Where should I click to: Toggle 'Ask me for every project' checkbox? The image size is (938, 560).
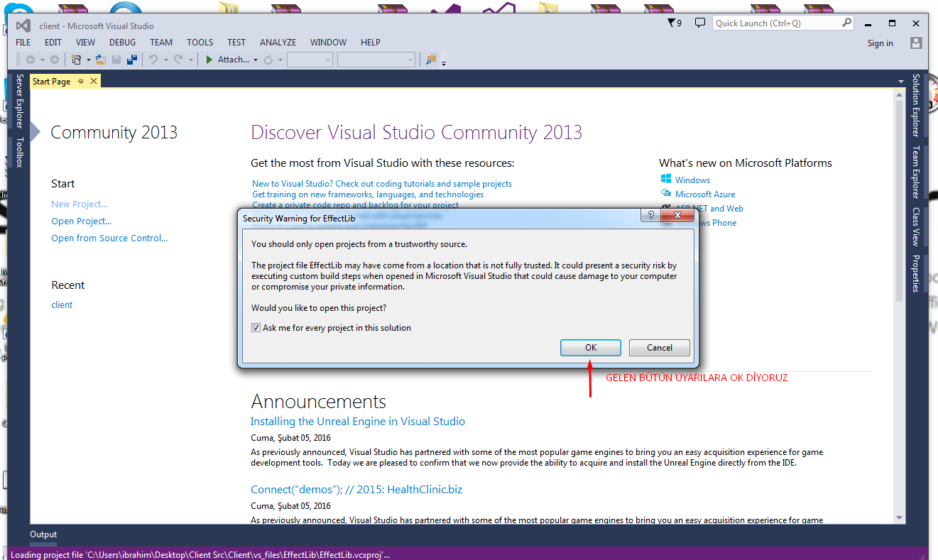[256, 328]
